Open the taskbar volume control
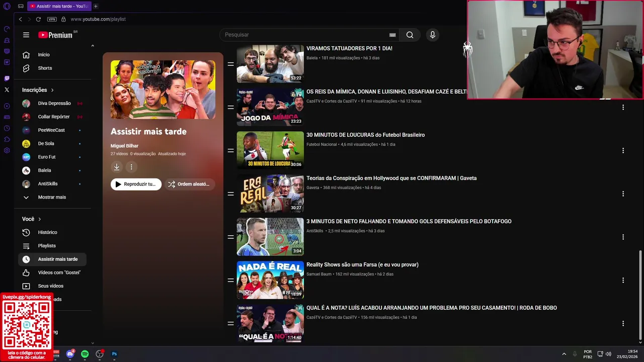The image size is (644, 362). [608, 354]
